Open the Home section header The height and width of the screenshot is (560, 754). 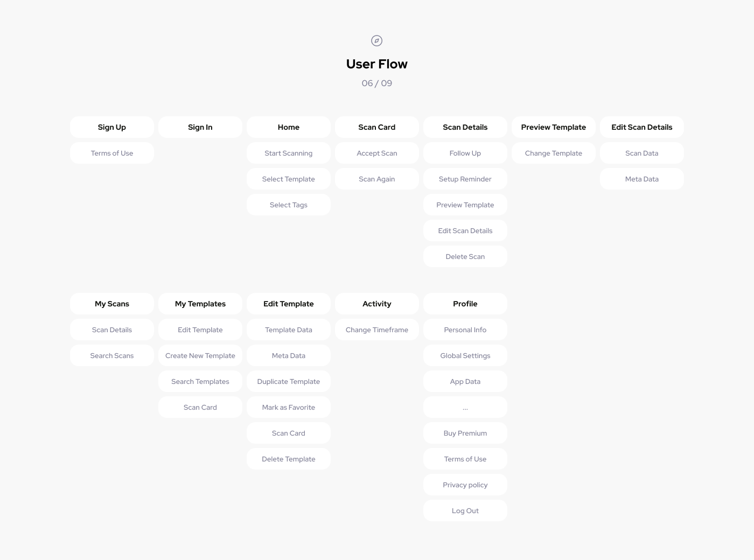click(289, 127)
